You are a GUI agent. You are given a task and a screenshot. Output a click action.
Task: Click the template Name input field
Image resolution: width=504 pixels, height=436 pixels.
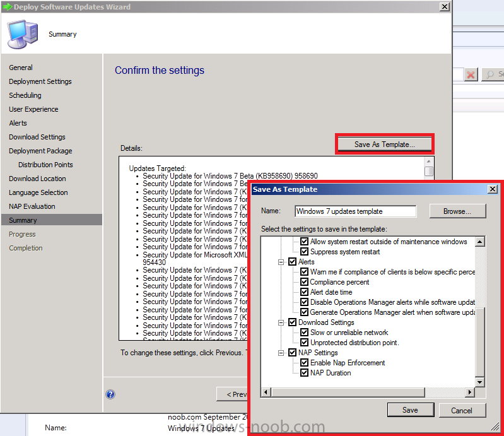coord(356,211)
